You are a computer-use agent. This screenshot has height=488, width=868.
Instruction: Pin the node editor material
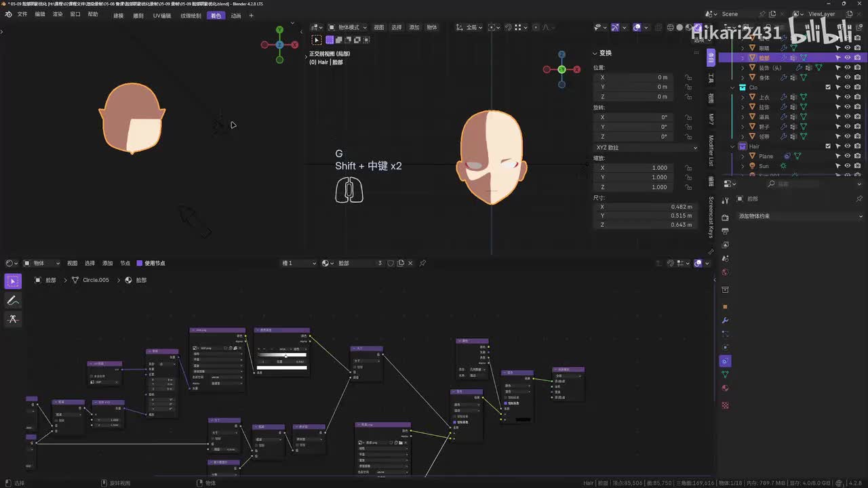422,263
